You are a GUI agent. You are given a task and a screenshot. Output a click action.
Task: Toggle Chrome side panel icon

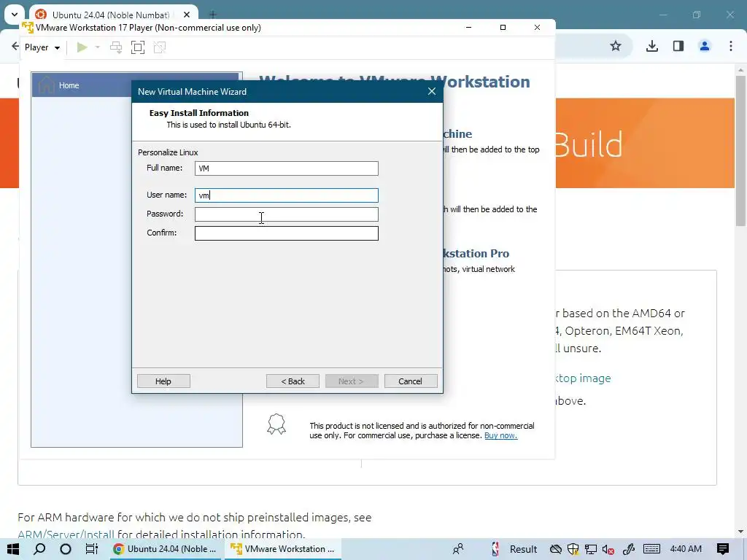point(678,46)
